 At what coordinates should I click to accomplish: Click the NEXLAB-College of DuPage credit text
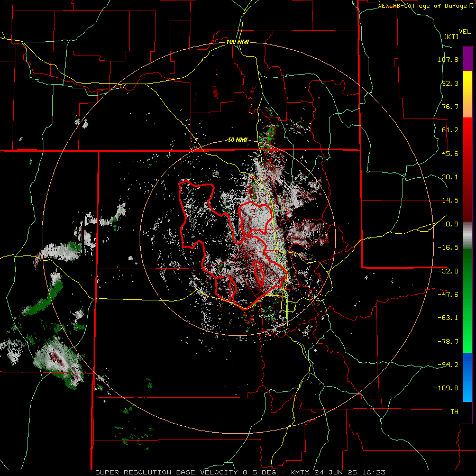(423, 6)
